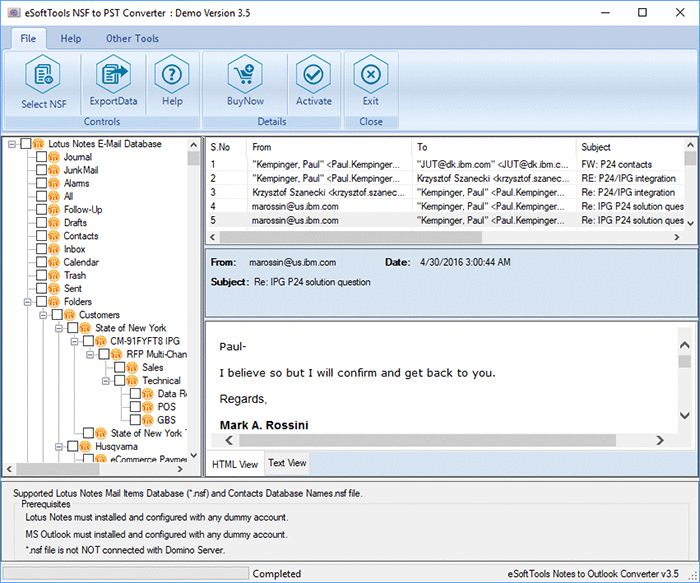Click the Subject column header
The height and width of the screenshot is (583, 700).
click(x=630, y=147)
